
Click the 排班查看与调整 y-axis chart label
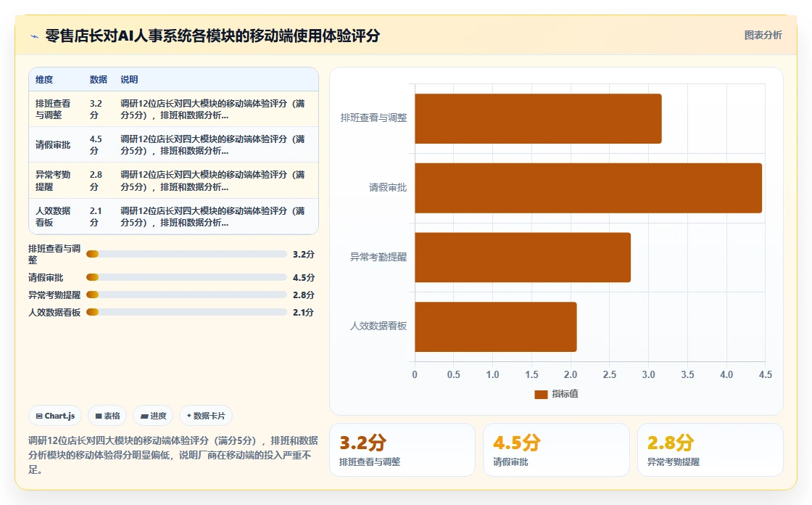tap(373, 118)
